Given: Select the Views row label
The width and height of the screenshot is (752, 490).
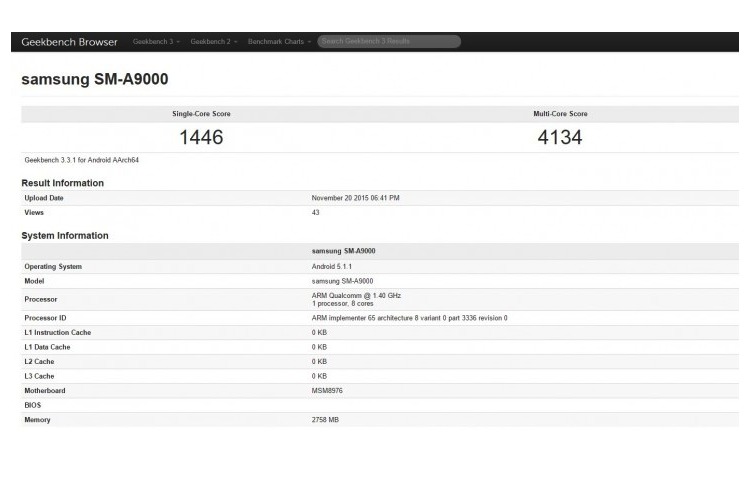Looking at the screenshot, I should 34,212.
